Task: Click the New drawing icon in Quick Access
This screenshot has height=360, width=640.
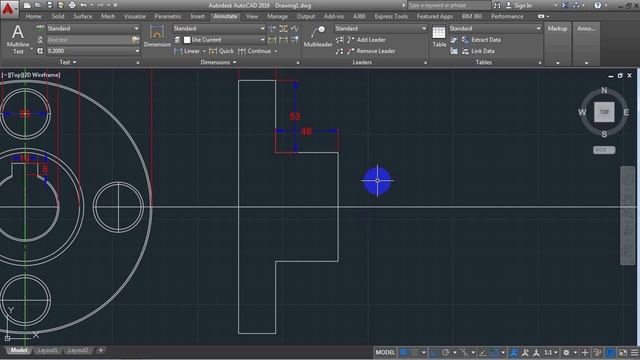Action: [x=27, y=5]
